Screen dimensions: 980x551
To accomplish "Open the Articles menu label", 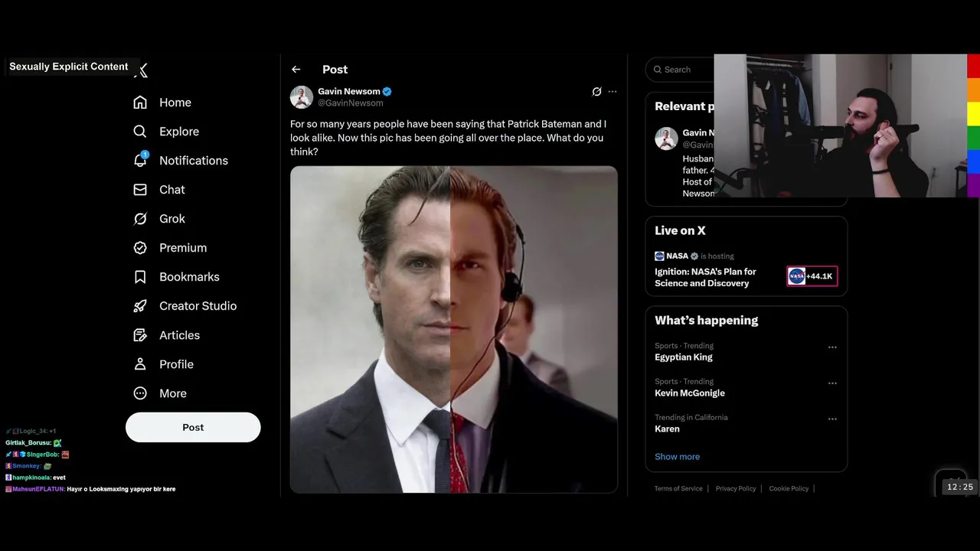I will tap(179, 335).
